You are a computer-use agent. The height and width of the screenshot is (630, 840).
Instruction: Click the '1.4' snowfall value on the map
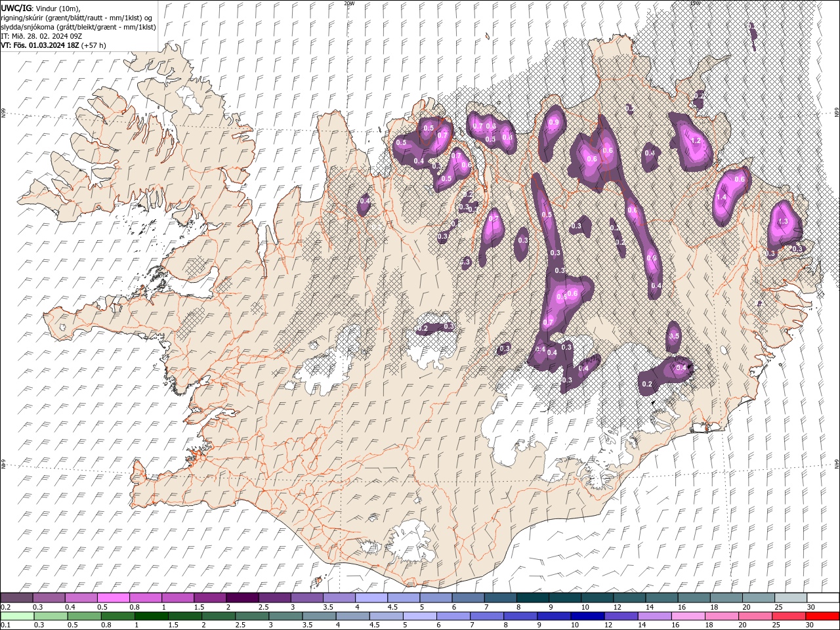click(x=721, y=197)
